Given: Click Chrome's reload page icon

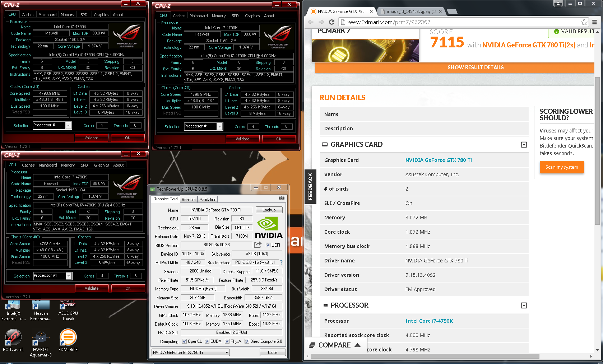Looking at the screenshot, I should 331,22.
